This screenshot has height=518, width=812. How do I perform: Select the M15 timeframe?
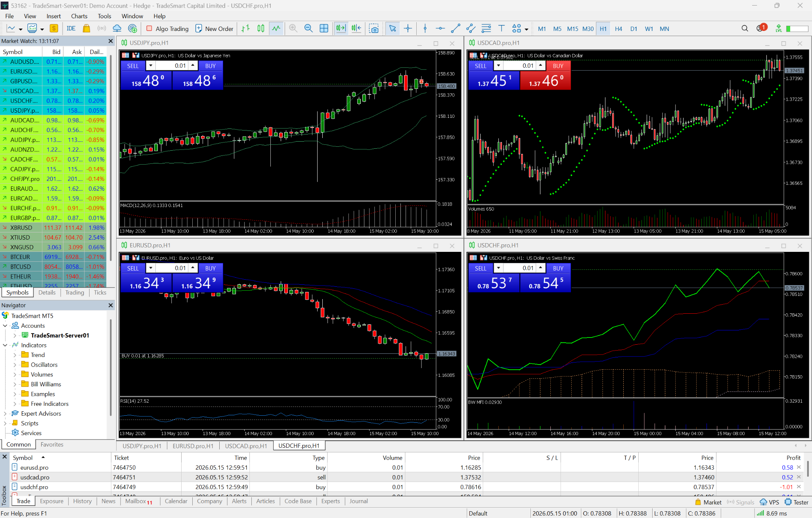[573, 29]
